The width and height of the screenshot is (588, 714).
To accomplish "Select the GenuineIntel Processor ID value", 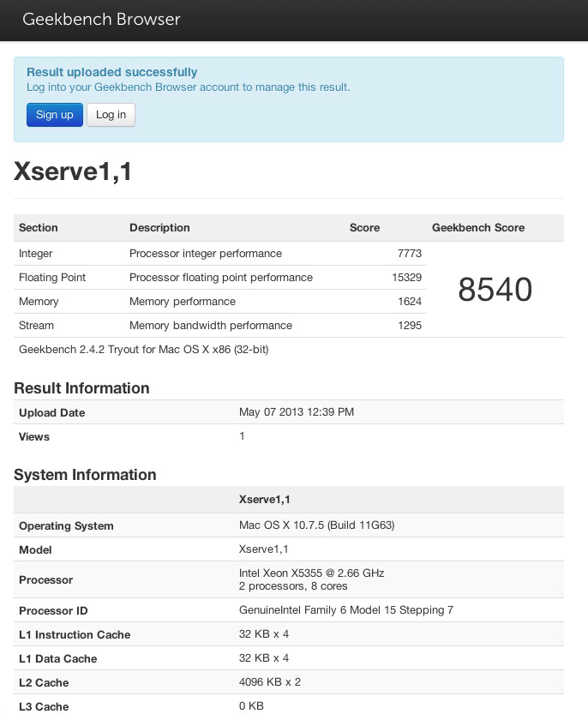I will (x=345, y=610).
